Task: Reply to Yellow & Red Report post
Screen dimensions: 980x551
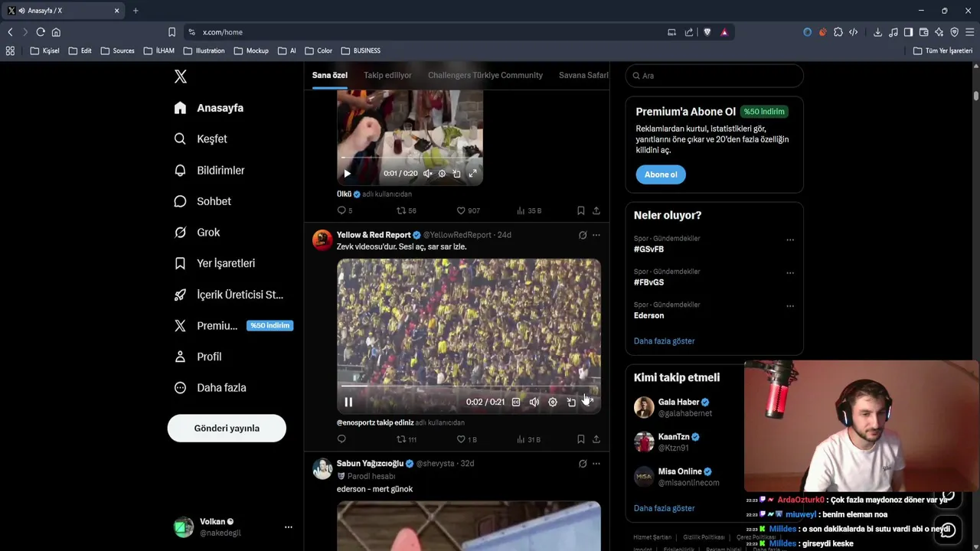Action: (341, 439)
